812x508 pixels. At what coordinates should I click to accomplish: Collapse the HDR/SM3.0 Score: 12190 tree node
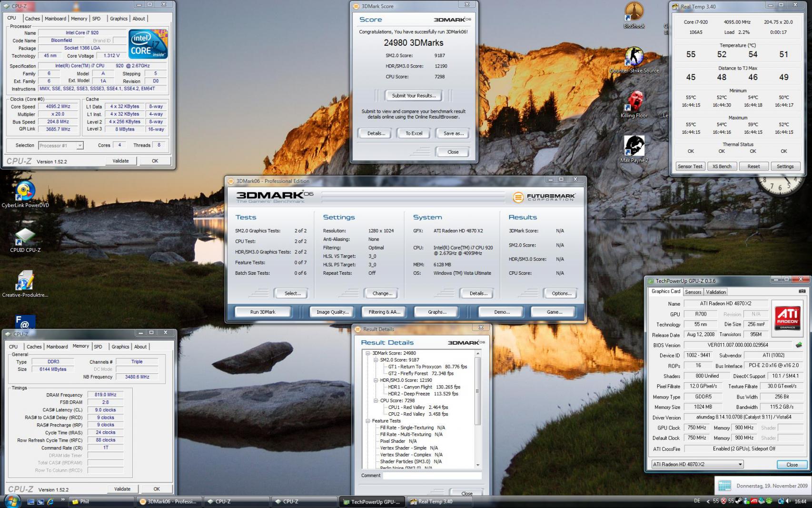coord(376,380)
